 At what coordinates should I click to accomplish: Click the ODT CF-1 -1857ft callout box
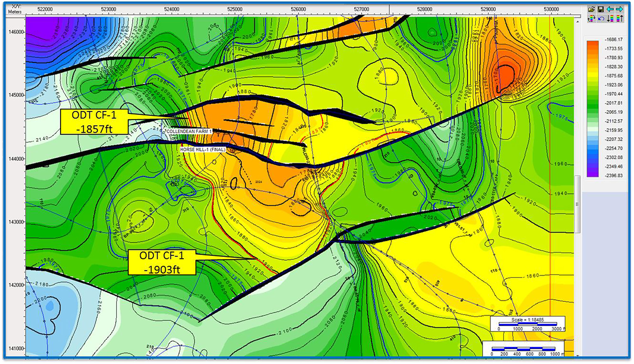click(x=94, y=122)
